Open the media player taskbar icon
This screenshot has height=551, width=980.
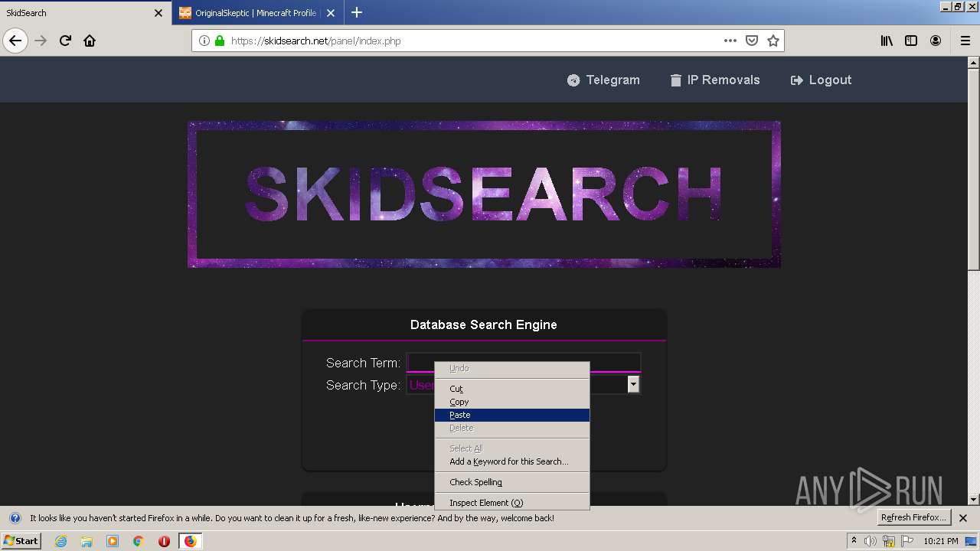point(113,541)
